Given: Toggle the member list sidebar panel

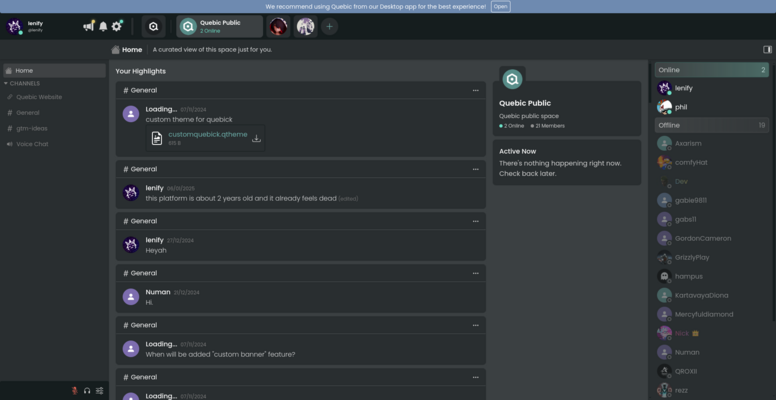Looking at the screenshot, I should click(x=767, y=49).
